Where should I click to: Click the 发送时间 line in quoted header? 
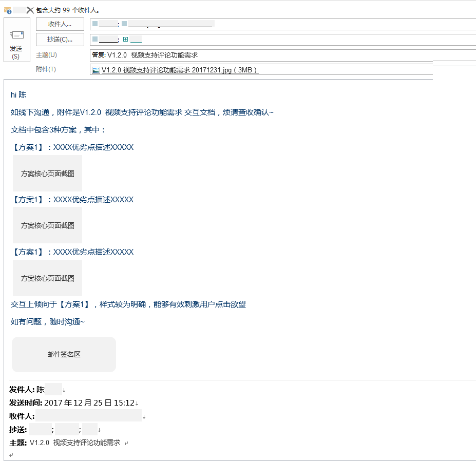(x=74, y=402)
